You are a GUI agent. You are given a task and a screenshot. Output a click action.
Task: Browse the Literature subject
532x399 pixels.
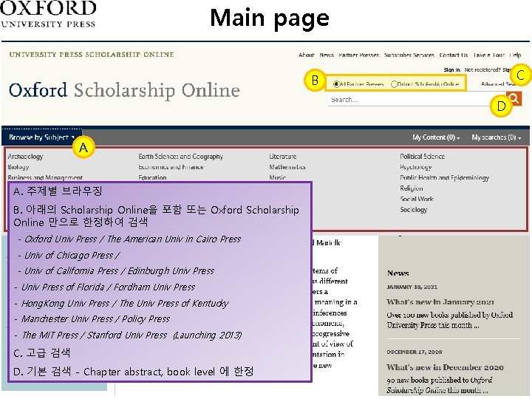click(282, 157)
